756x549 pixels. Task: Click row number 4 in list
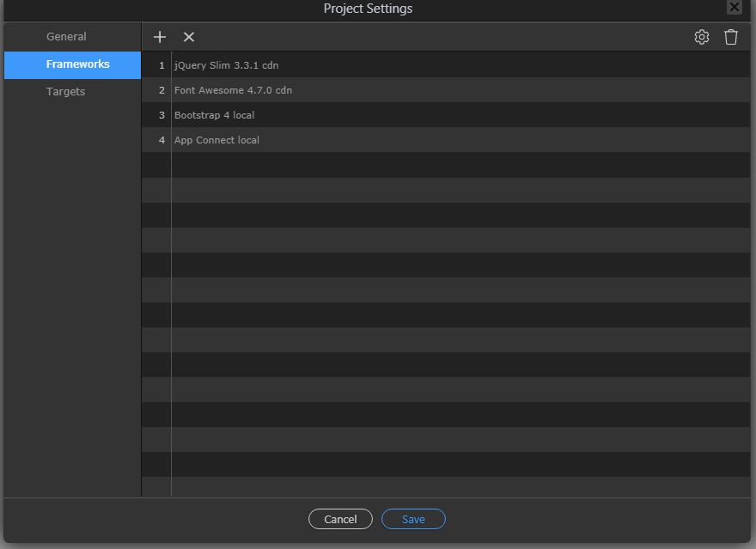[162, 140]
